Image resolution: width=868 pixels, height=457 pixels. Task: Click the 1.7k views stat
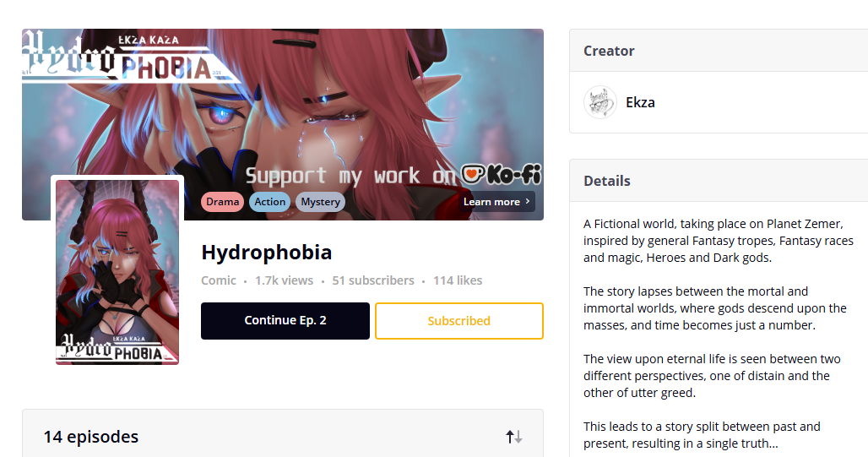coord(284,280)
